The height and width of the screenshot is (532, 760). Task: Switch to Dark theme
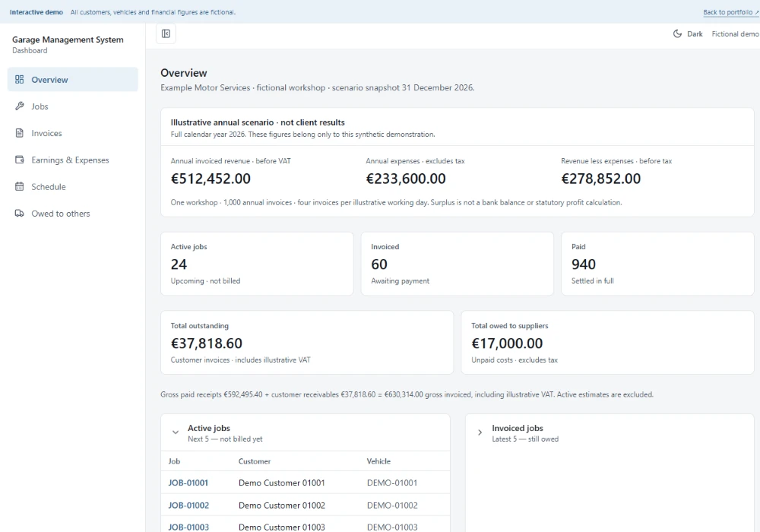coord(688,33)
